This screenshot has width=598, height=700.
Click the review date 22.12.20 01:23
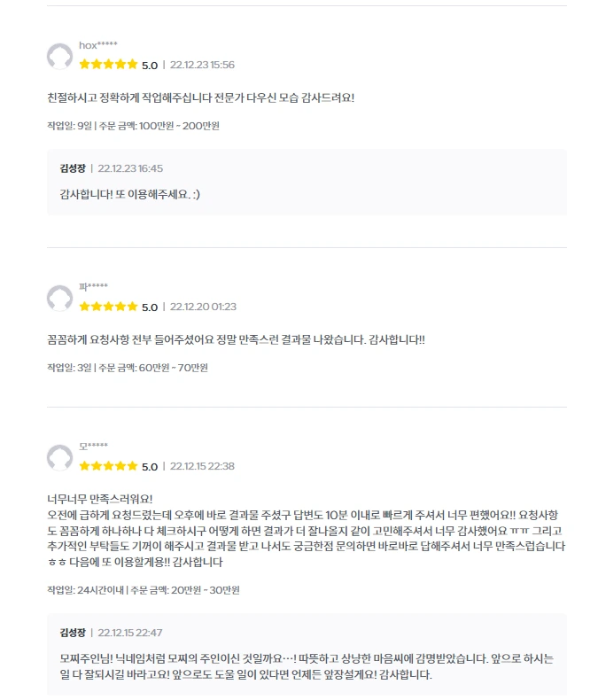(x=203, y=307)
